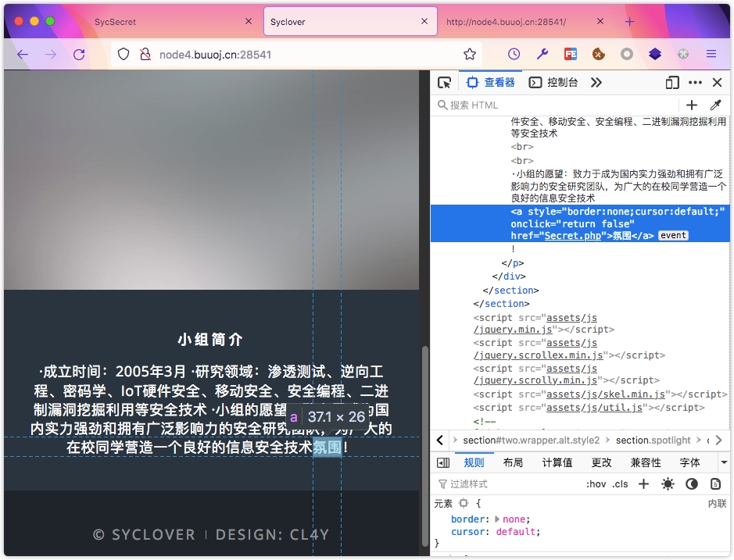Bookmark this page with the star icon
This screenshot has height=560, width=734.
470,55
